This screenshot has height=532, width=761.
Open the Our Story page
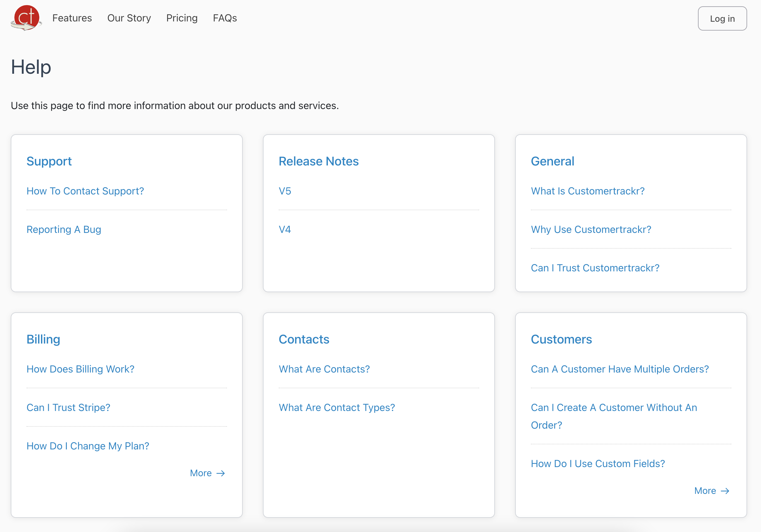click(129, 18)
